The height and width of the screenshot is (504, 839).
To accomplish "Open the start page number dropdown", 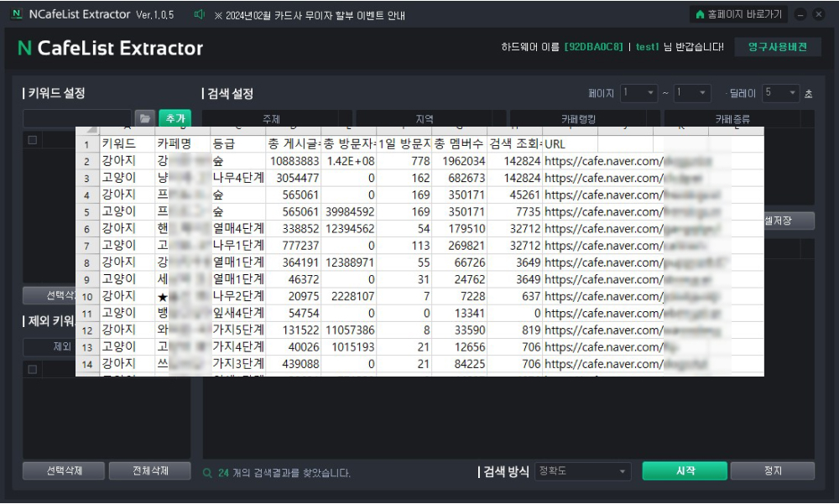I will click(638, 93).
